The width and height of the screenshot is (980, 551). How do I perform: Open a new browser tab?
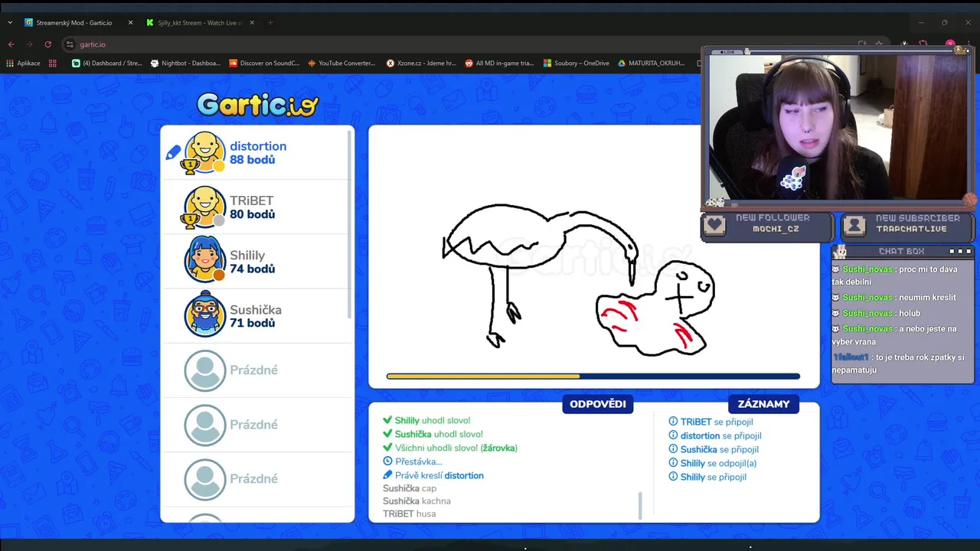[x=270, y=23]
